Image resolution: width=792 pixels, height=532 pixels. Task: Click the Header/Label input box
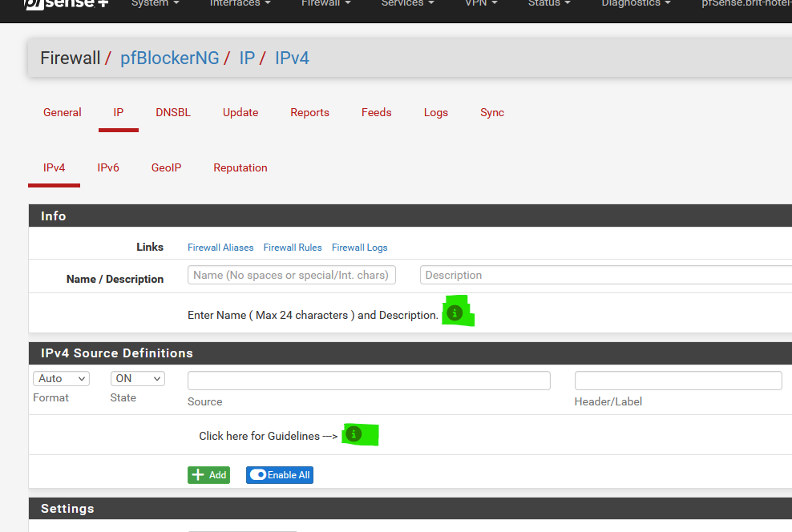point(677,381)
